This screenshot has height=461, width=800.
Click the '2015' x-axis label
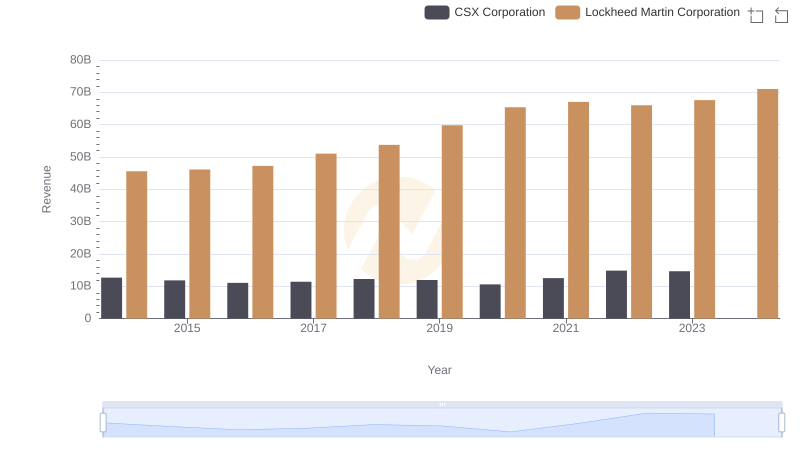tap(187, 328)
